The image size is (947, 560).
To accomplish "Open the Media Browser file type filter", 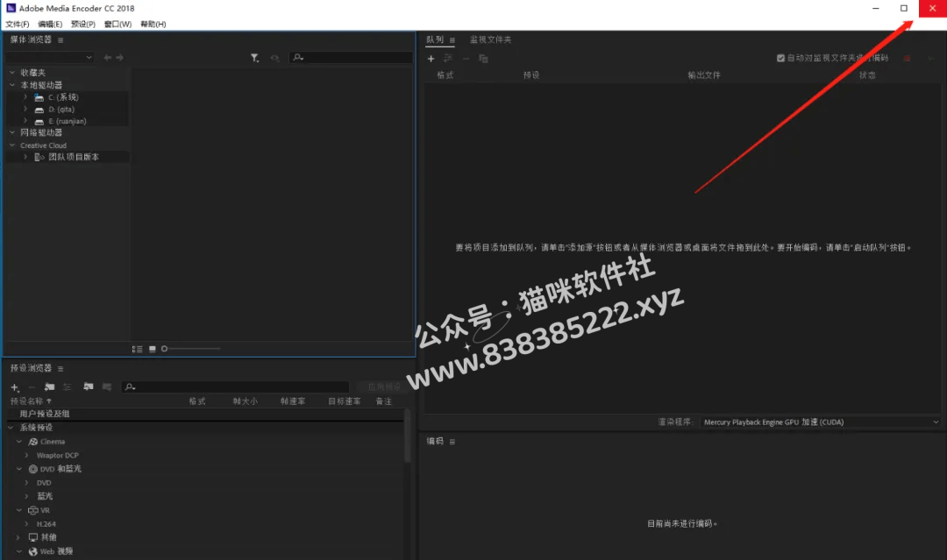I will [x=255, y=58].
